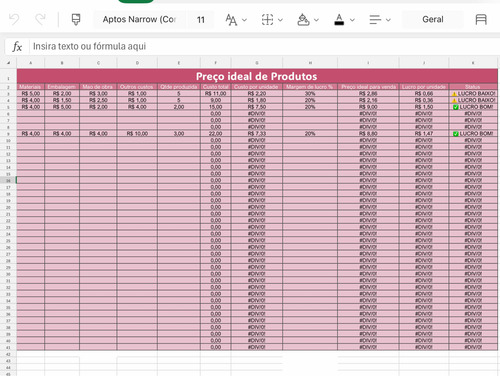
Task: Redo the last undone action
Action: (40, 20)
